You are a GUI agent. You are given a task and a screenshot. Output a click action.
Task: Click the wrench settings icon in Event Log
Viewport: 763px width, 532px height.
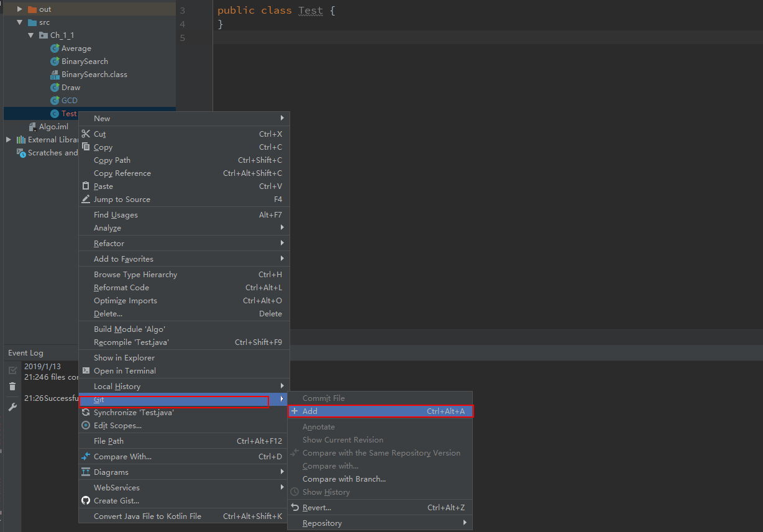click(x=12, y=407)
